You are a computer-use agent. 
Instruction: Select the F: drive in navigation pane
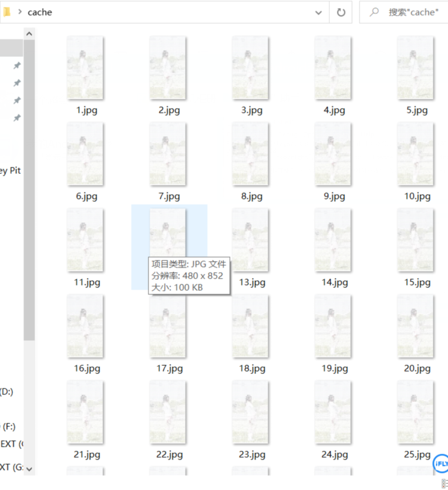coord(8,427)
